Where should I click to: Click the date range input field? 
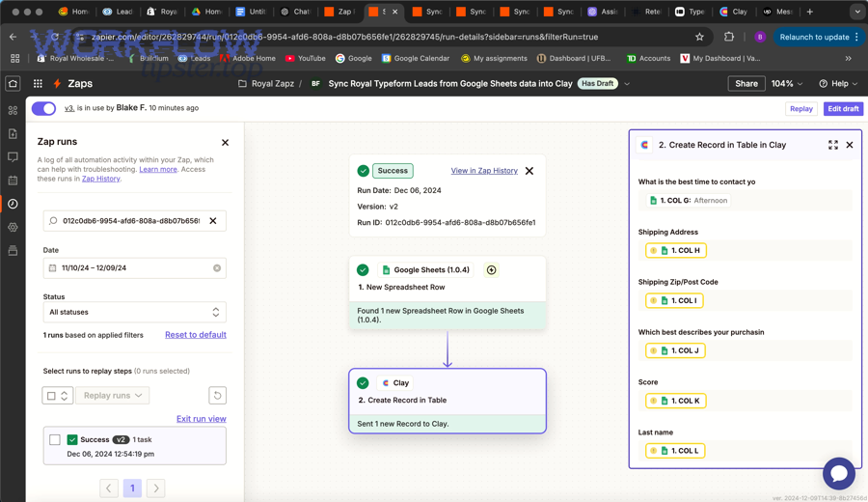point(134,268)
